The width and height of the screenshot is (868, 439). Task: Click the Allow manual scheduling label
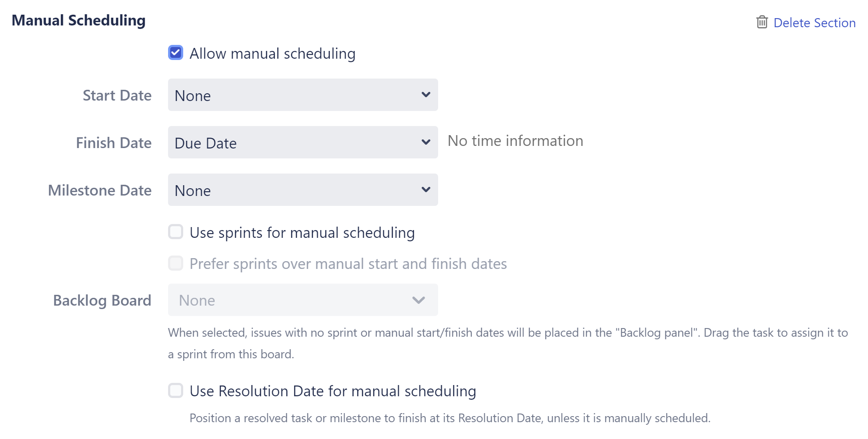[x=272, y=53]
